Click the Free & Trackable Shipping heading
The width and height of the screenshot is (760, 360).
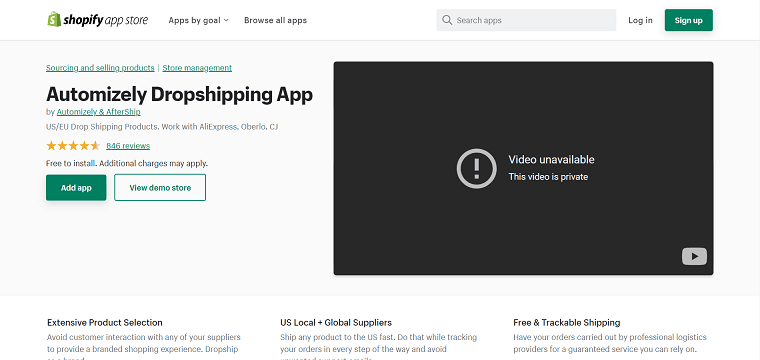click(x=567, y=323)
